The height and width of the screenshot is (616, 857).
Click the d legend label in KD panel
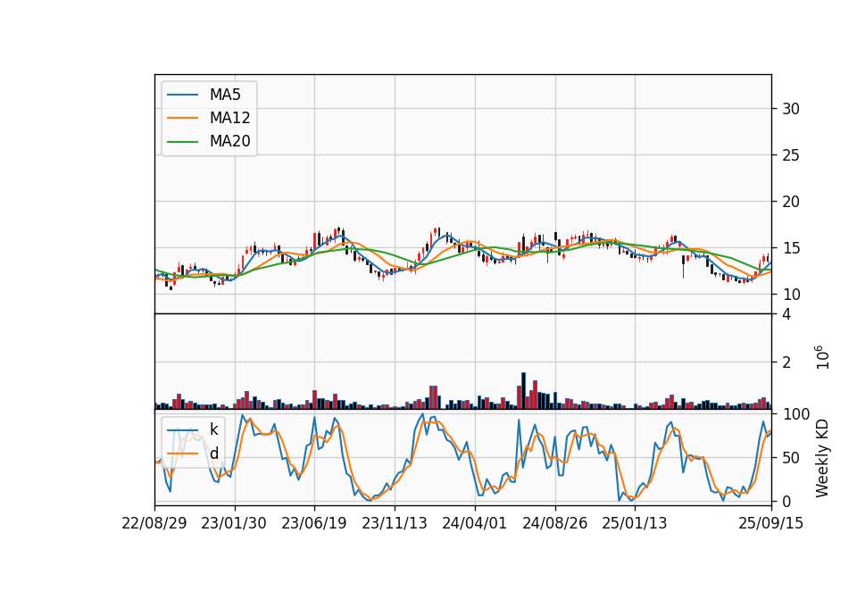pos(214,454)
